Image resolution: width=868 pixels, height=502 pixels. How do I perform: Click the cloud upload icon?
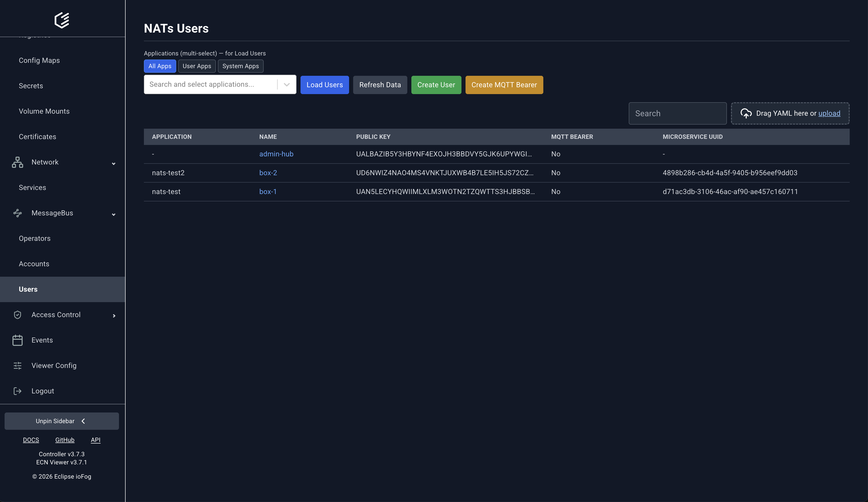(746, 113)
